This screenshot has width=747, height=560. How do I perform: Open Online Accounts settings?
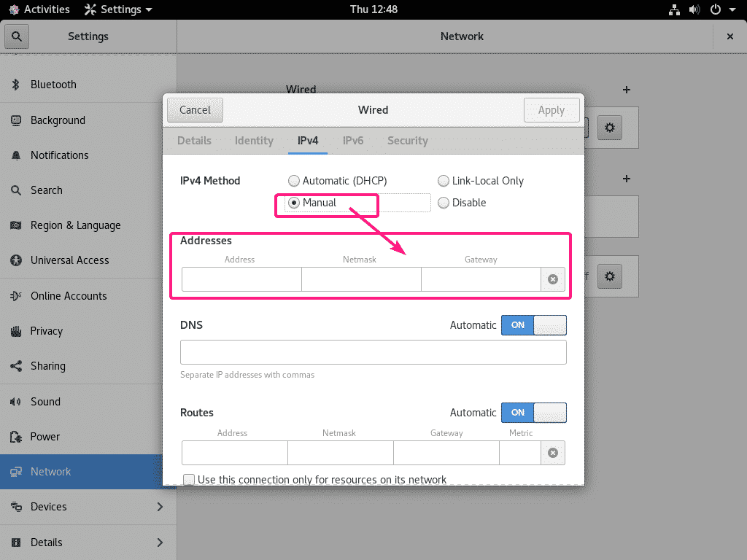pyautogui.click(x=88, y=296)
